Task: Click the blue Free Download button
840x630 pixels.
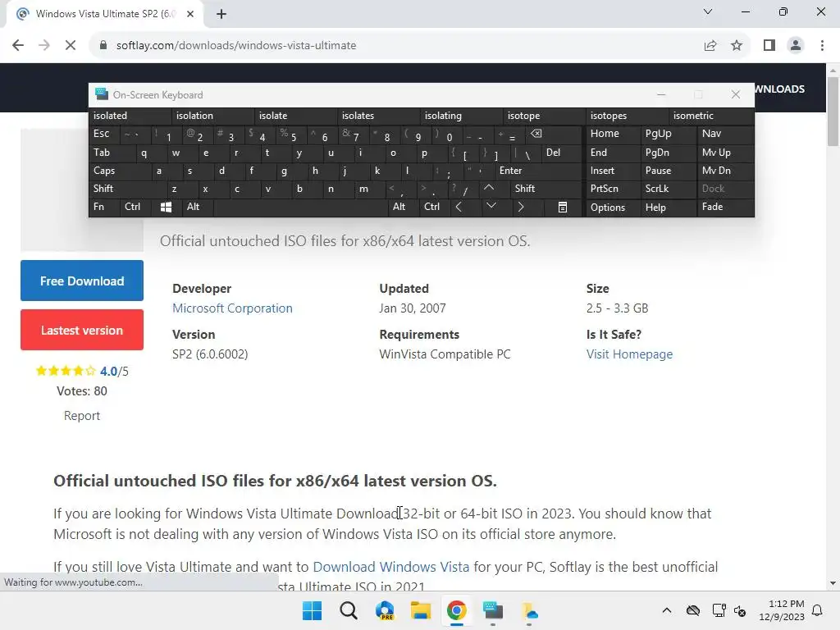Action: pos(82,281)
